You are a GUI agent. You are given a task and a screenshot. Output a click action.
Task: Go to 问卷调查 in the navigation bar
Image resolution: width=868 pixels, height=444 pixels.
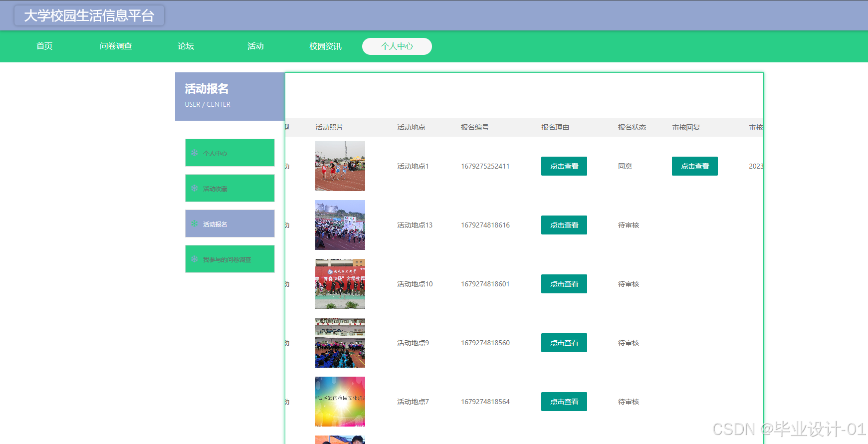[x=116, y=46]
